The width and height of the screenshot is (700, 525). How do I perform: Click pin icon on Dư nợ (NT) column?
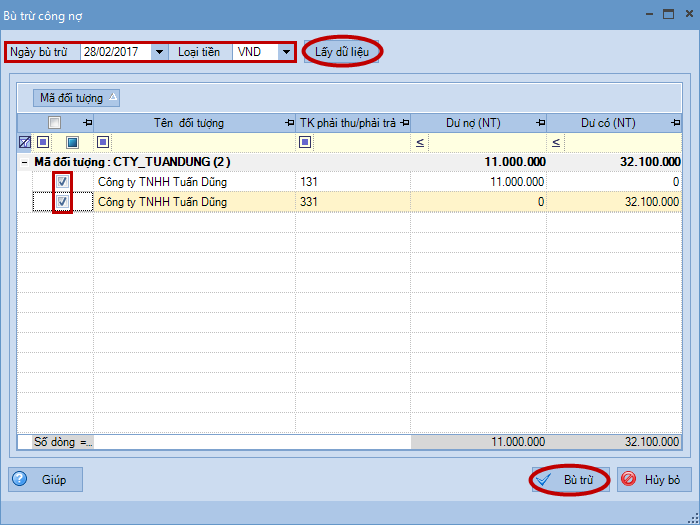click(x=539, y=123)
